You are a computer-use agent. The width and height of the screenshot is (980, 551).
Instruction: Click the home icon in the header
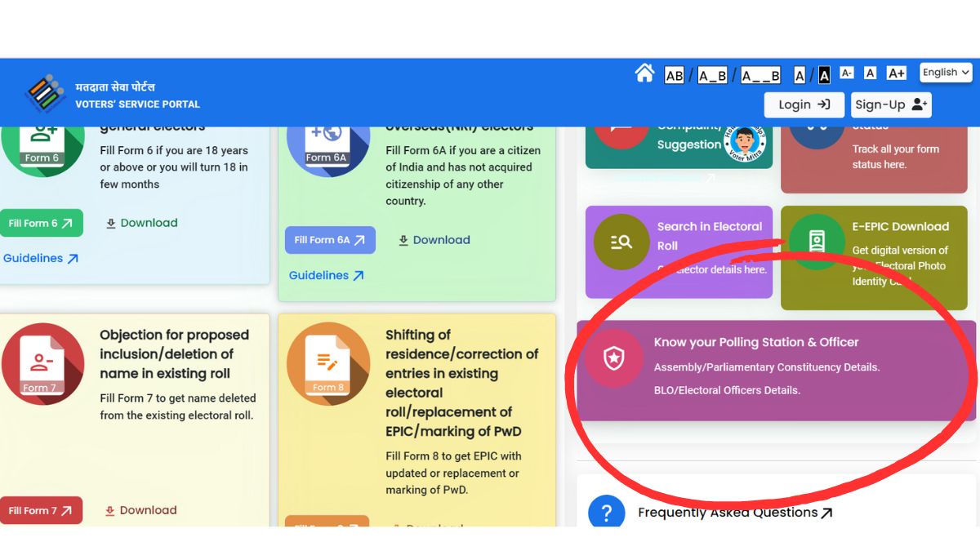644,73
